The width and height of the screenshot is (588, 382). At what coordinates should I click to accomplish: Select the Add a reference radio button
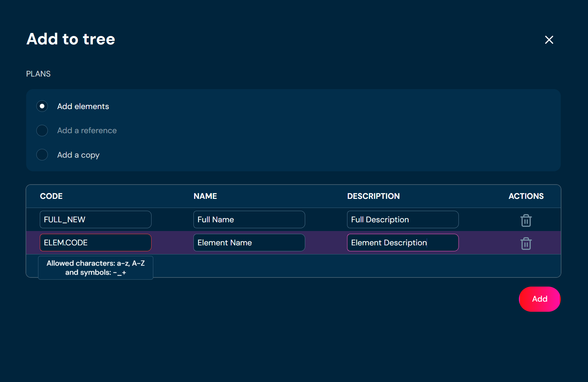[42, 130]
